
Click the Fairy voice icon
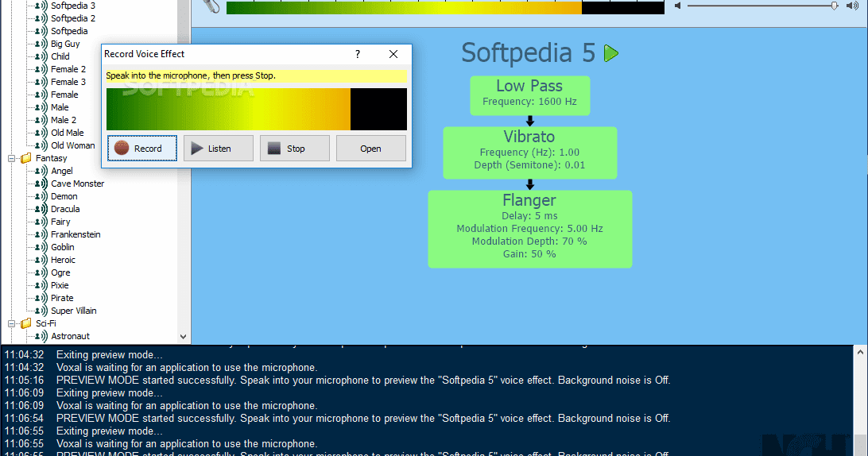(41, 222)
